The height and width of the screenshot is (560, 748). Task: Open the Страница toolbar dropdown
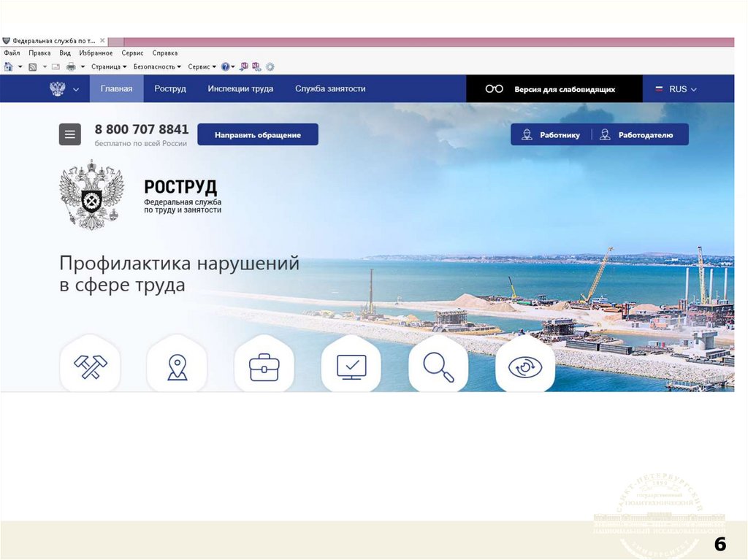coord(109,66)
